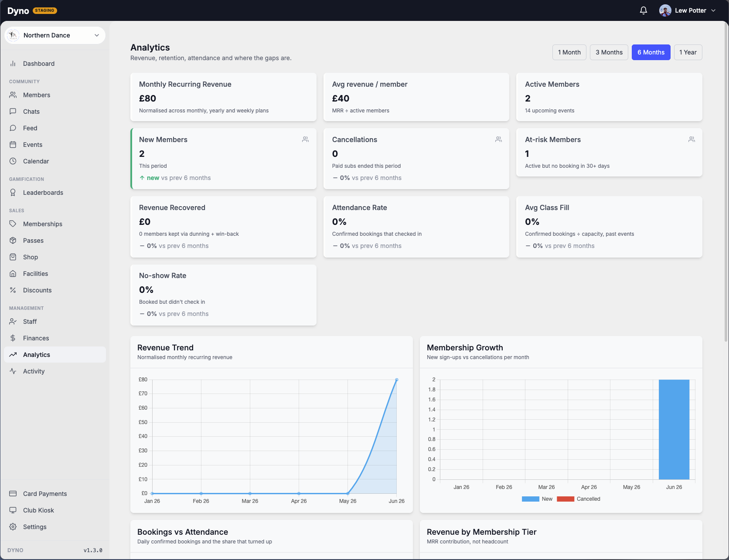This screenshot has height=560, width=729.
Task: Click the Analytics trend icon in sidebar
Action: [13, 355]
